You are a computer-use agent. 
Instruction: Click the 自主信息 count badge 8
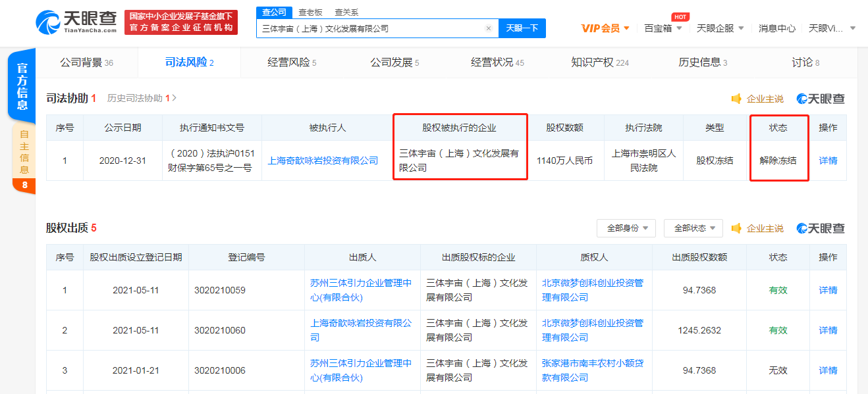click(x=24, y=185)
